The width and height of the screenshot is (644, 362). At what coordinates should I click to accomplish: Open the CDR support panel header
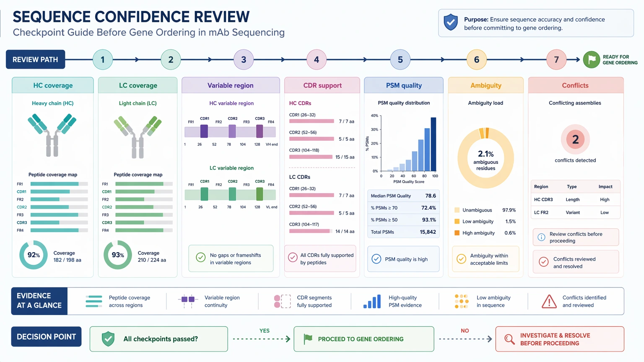[322, 85]
